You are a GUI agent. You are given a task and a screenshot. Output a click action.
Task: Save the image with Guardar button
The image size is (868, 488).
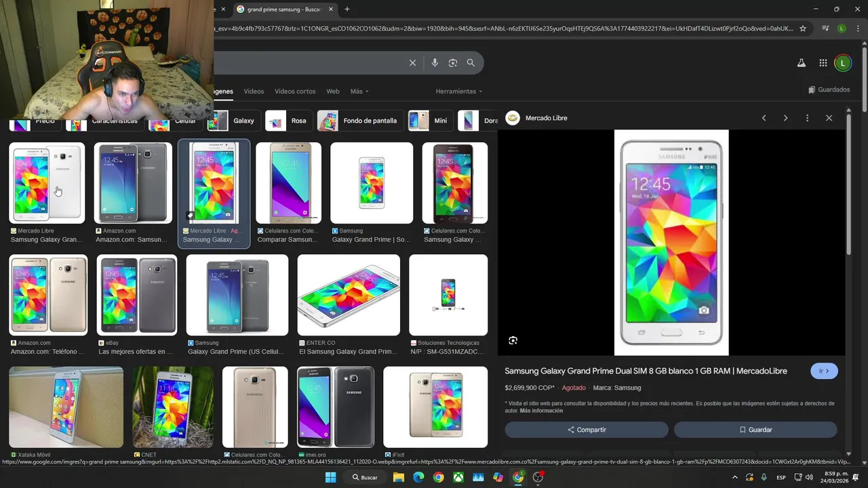(755, 430)
